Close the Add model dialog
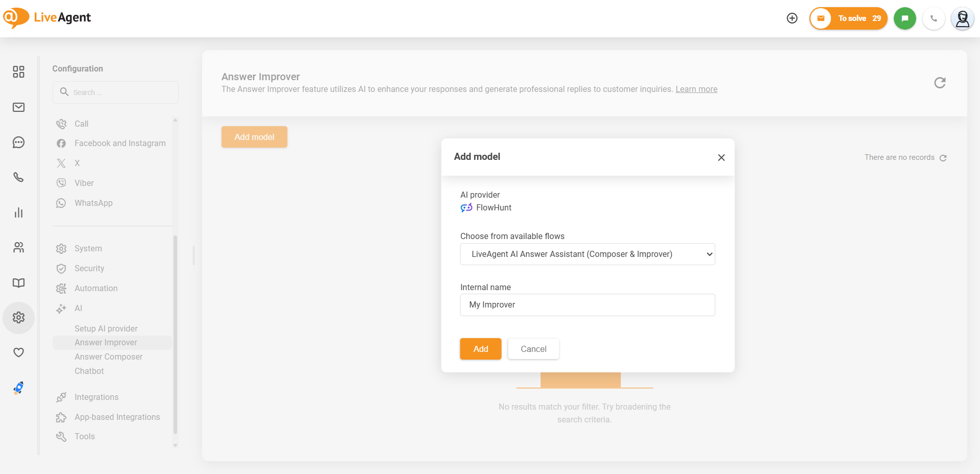 (721, 157)
